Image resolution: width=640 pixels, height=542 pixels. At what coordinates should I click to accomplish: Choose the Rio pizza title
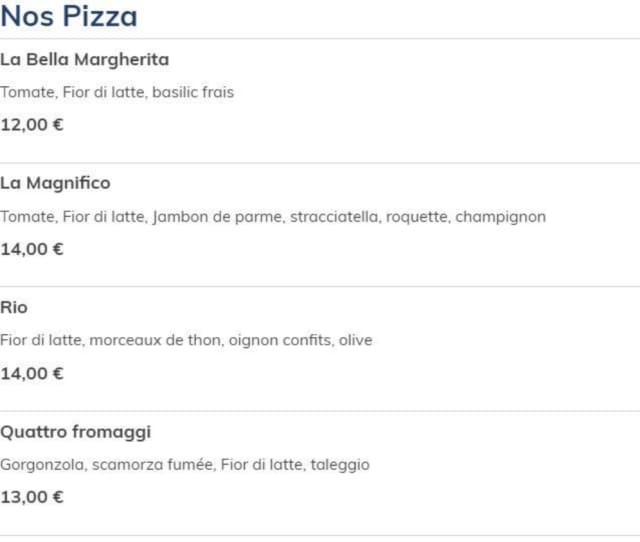[x=14, y=308]
